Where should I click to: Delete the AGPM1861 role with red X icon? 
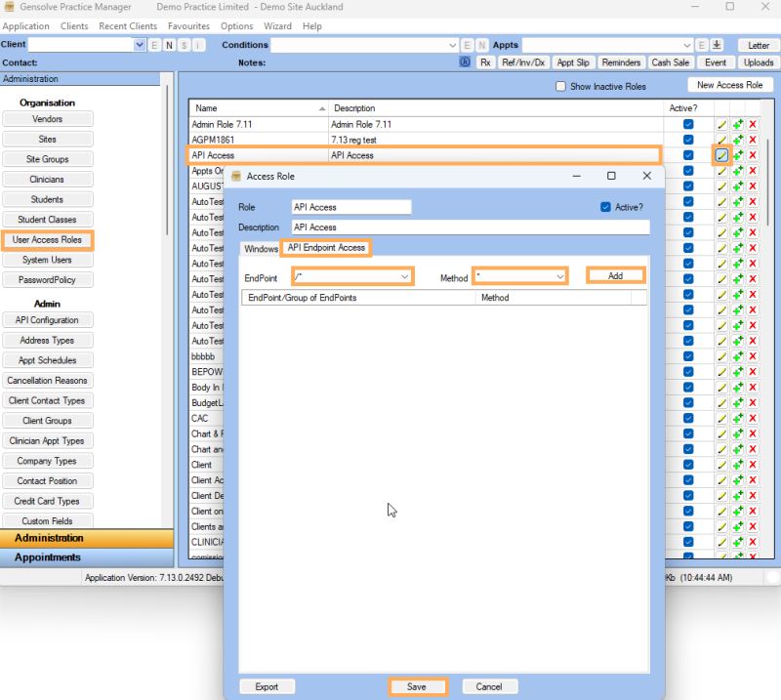pyautogui.click(x=752, y=140)
